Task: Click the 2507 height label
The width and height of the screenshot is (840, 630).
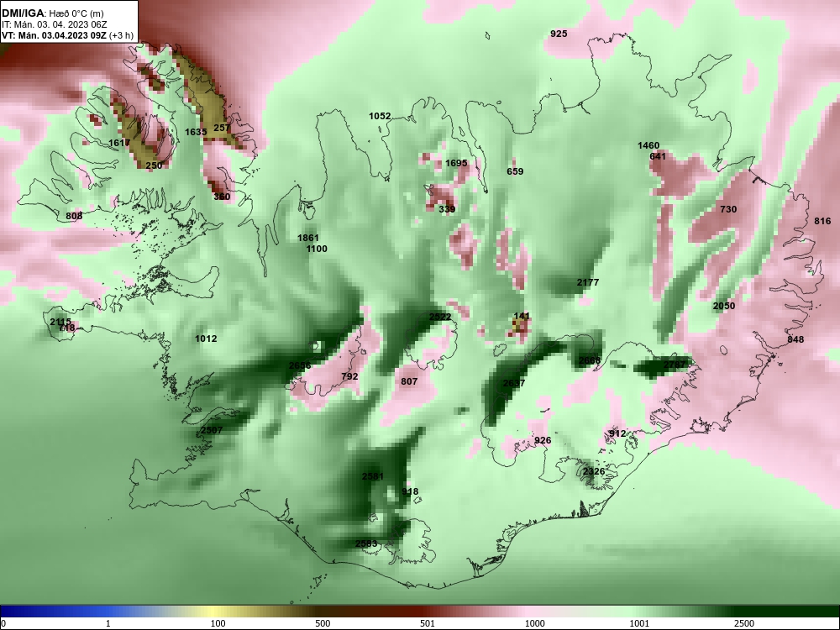Action: [212, 431]
